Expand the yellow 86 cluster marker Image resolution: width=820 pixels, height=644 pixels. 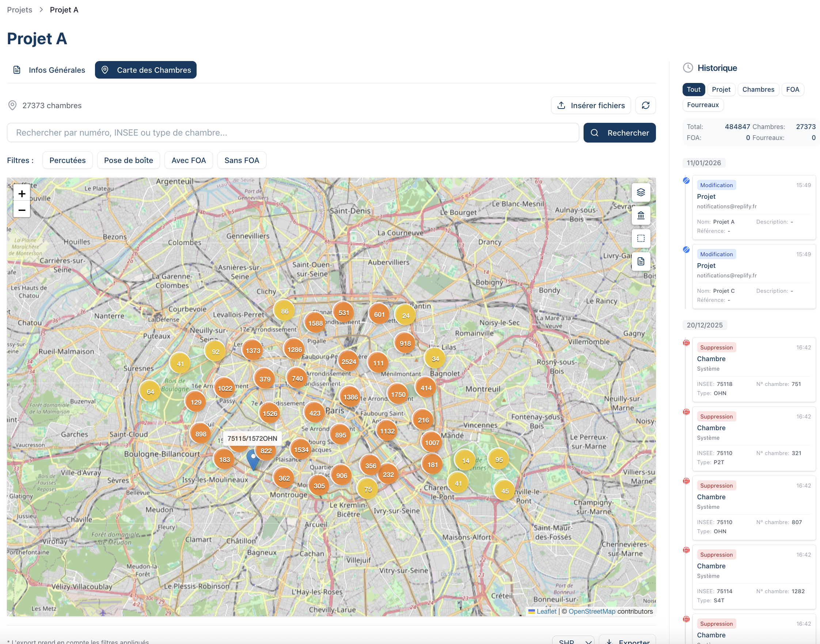(x=284, y=311)
